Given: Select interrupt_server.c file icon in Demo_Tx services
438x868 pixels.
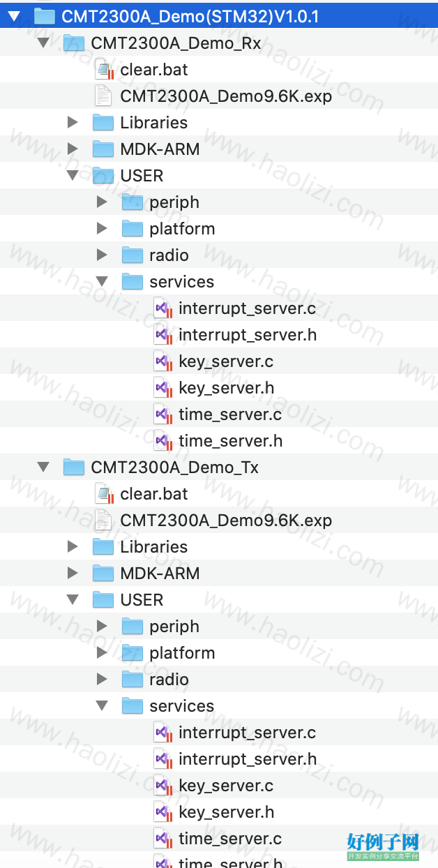Looking at the screenshot, I should (x=163, y=733).
